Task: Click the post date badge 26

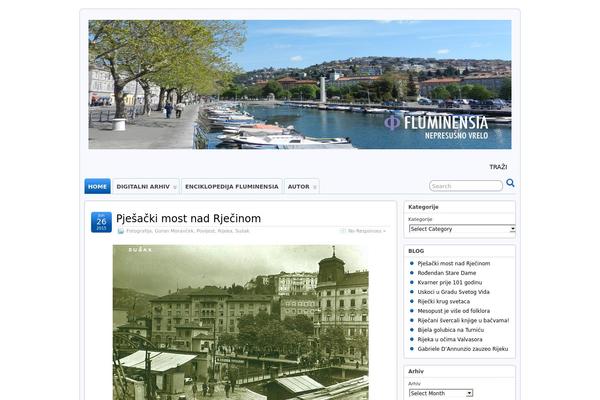Action: pyautogui.click(x=101, y=222)
